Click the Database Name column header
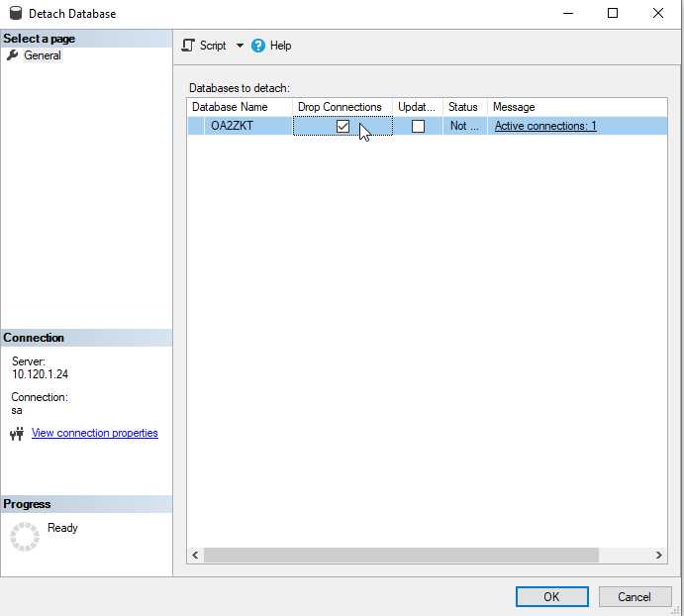Viewport: 684px width, 616px height. click(x=240, y=107)
